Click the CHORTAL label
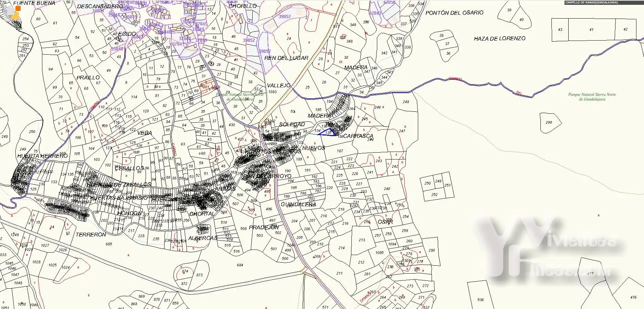This screenshot has height=309, width=644. pyautogui.click(x=202, y=214)
